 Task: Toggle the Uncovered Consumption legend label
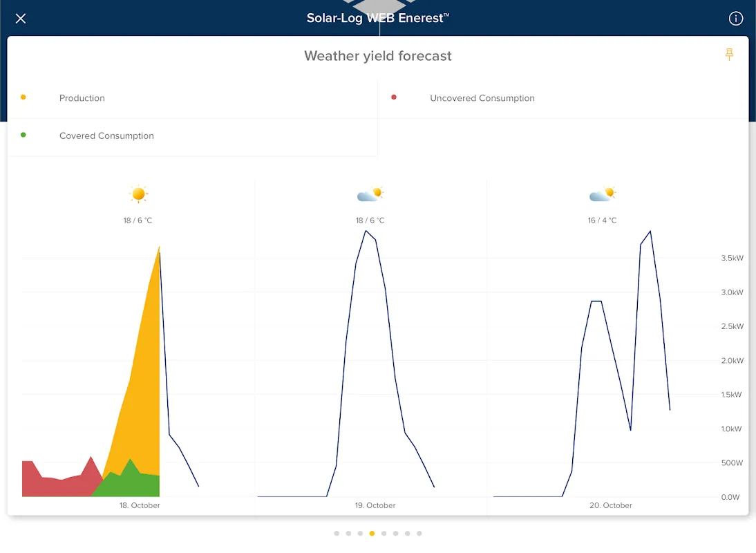[482, 98]
